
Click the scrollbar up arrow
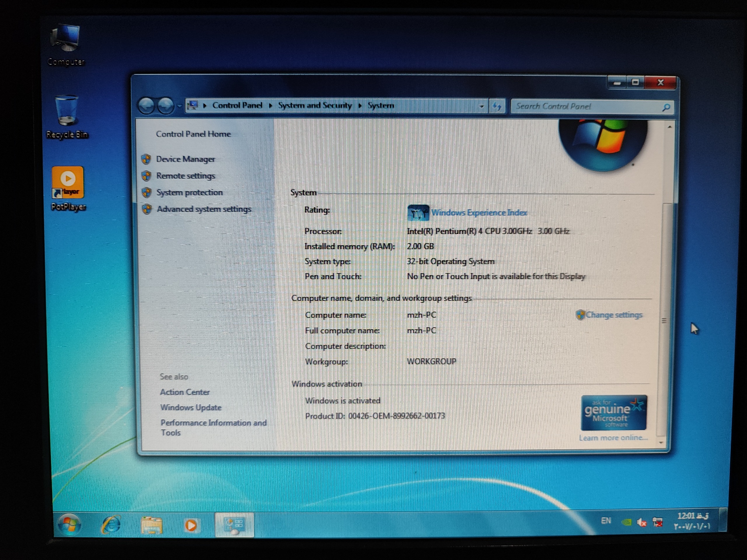coord(670,127)
